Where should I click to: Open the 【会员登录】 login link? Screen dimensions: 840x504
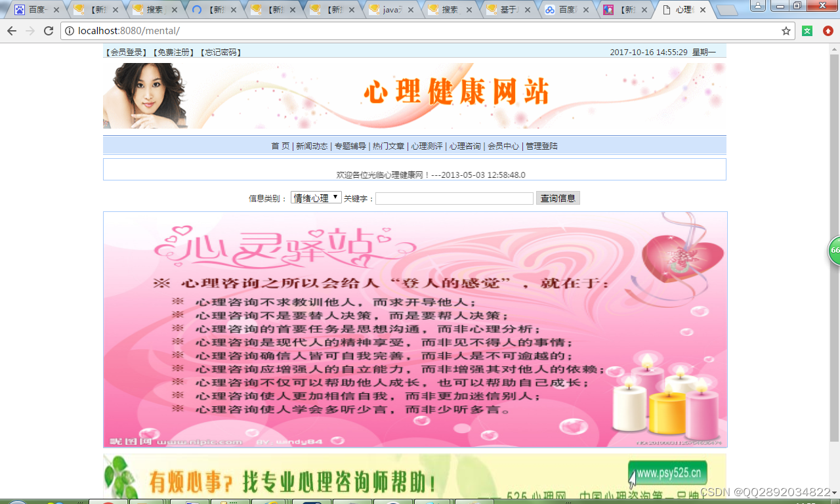coord(123,52)
